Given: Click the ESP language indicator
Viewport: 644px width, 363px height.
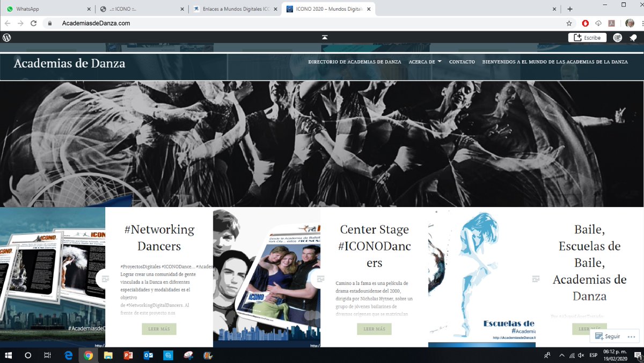Looking at the screenshot, I should click(594, 355).
